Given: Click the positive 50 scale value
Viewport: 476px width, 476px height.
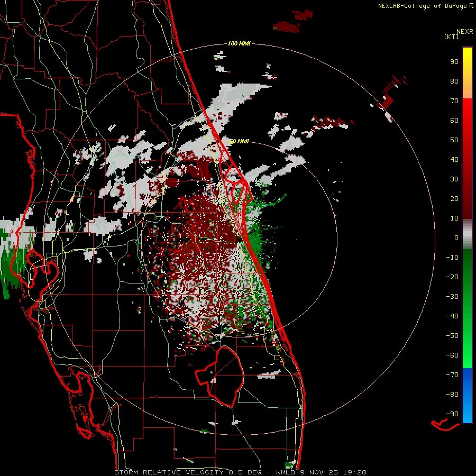Looking at the screenshot, I should click(454, 140).
